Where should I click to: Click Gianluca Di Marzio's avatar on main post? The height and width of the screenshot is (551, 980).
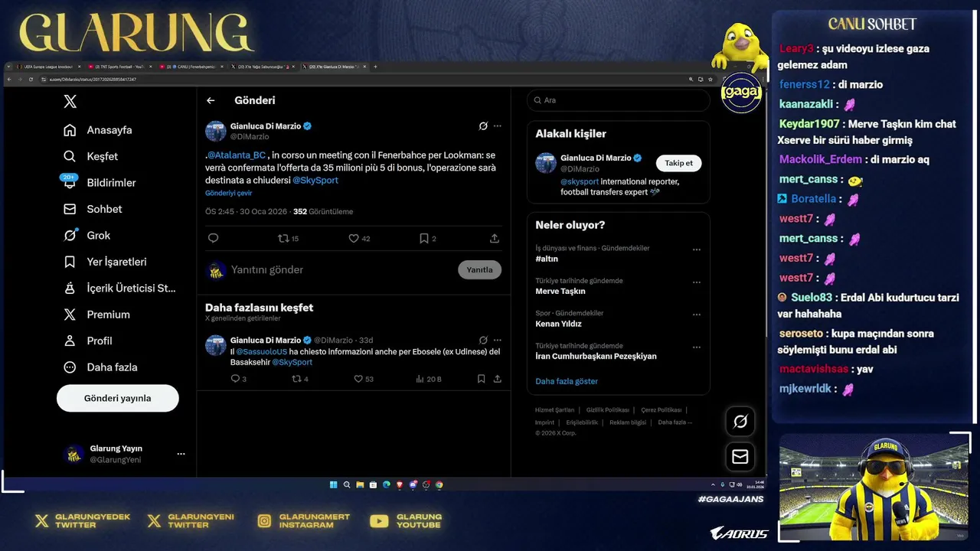tap(215, 131)
